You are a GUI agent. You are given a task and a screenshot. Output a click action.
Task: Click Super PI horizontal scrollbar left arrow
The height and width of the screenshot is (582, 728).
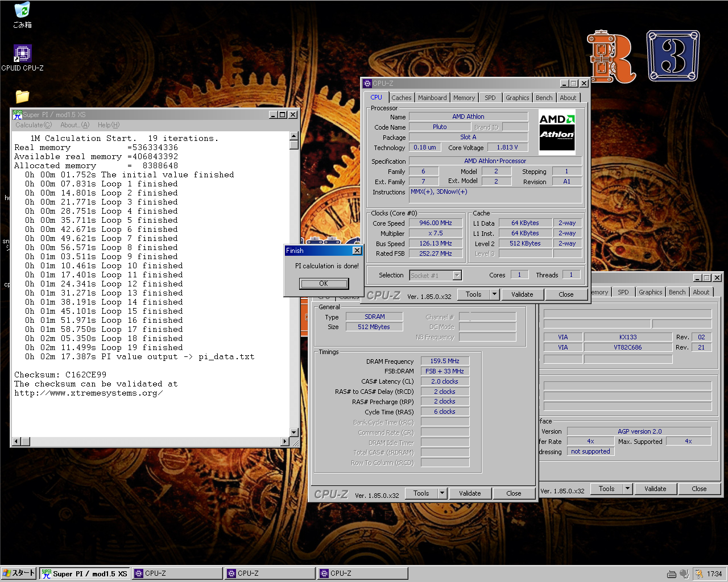16,442
